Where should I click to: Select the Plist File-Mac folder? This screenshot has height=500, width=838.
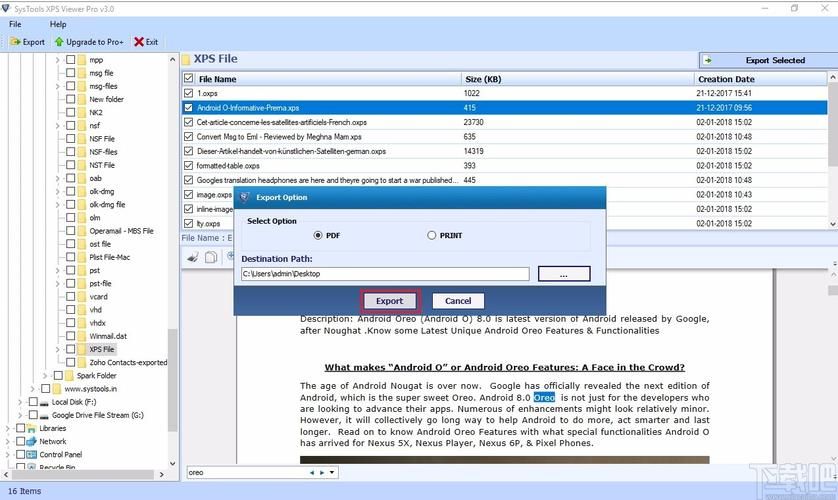(x=110, y=257)
